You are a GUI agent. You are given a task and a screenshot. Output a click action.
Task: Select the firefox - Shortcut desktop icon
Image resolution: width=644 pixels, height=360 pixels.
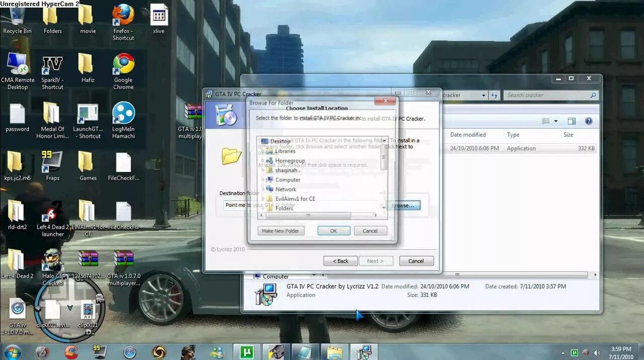(123, 23)
